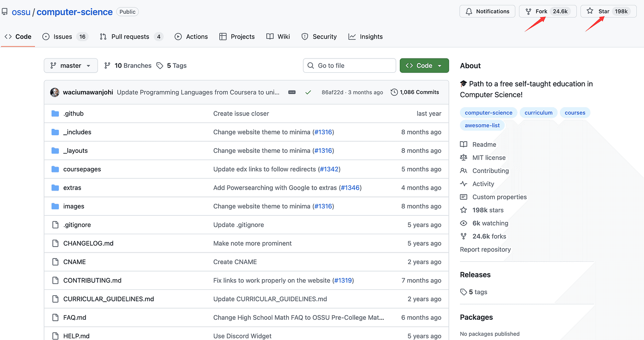Click the Go to file search field
This screenshot has width=644, height=340.
(x=349, y=66)
